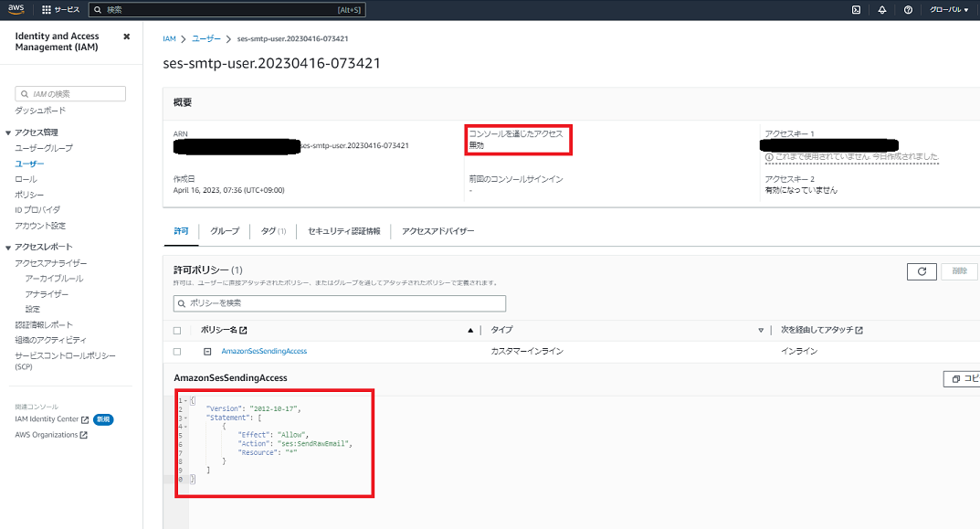This screenshot has height=529, width=980.
Task: Open the グローバル region dropdown
Action: (949, 10)
